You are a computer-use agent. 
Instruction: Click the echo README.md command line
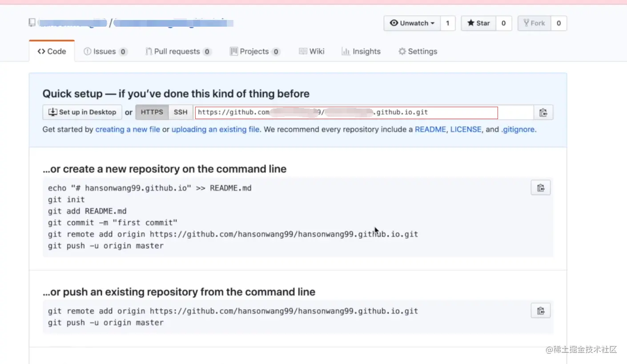click(150, 188)
